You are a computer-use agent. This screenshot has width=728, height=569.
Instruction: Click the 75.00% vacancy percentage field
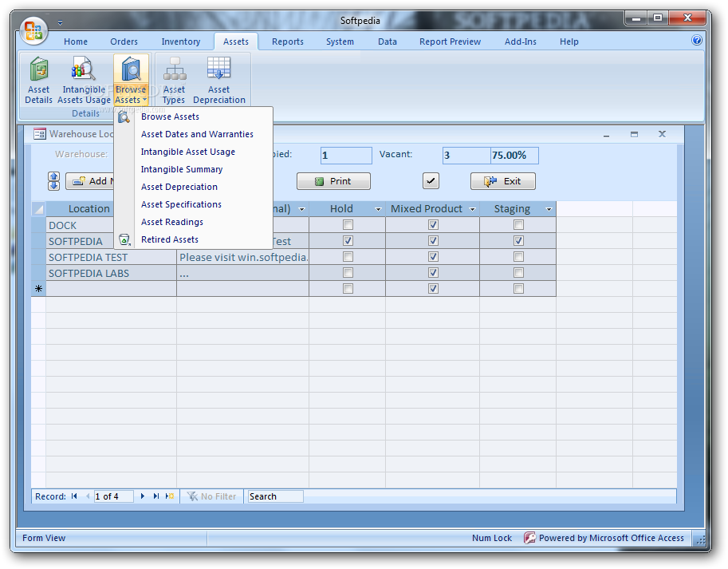tap(514, 155)
